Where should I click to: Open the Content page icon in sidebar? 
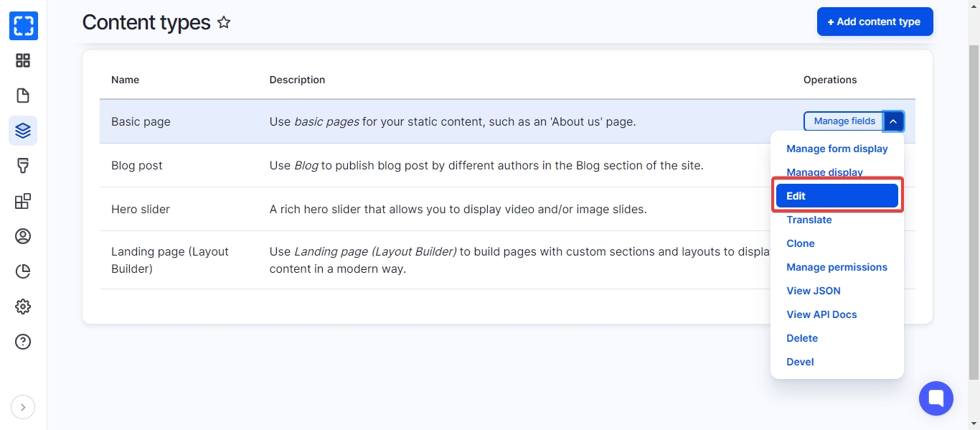[x=23, y=95]
